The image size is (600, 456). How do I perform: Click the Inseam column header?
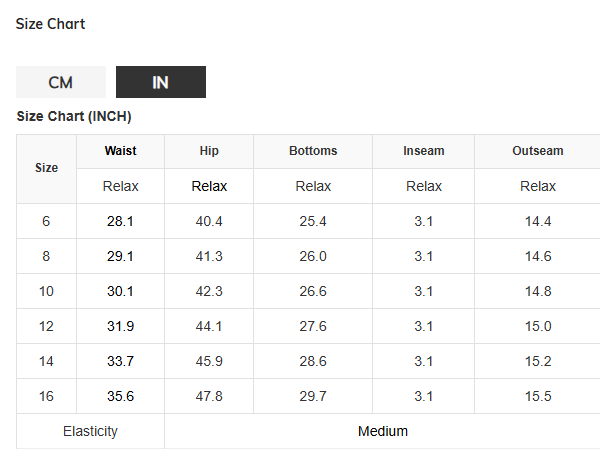pyautogui.click(x=423, y=151)
